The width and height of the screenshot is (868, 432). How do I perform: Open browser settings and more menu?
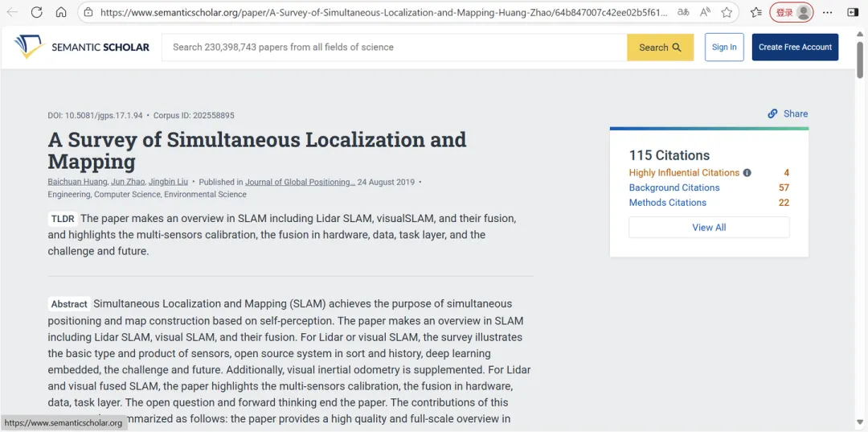point(829,12)
